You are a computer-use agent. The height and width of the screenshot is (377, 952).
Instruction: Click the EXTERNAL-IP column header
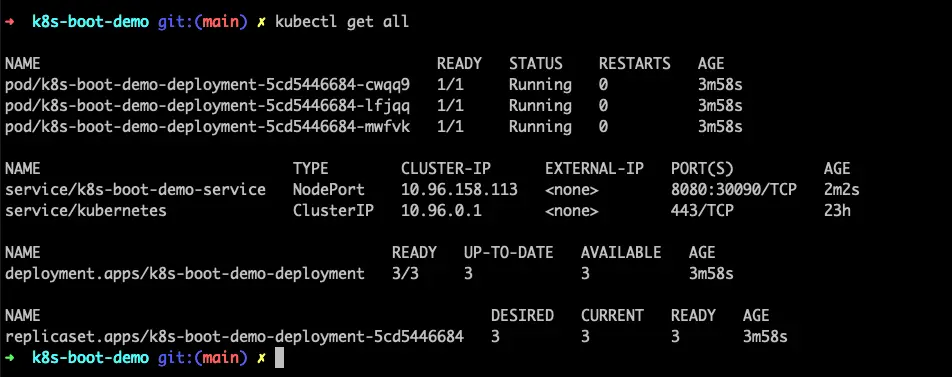pyautogui.click(x=594, y=168)
